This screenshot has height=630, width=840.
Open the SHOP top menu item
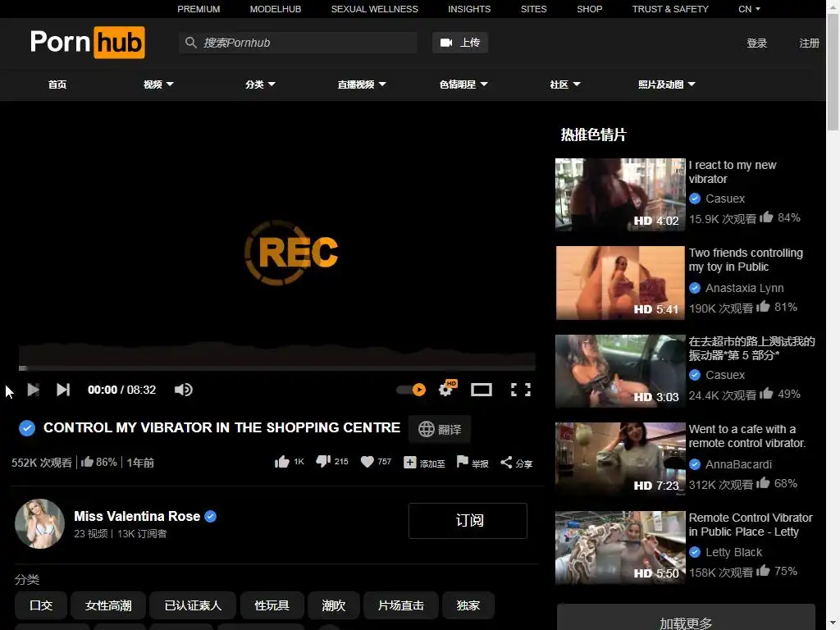[589, 9]
